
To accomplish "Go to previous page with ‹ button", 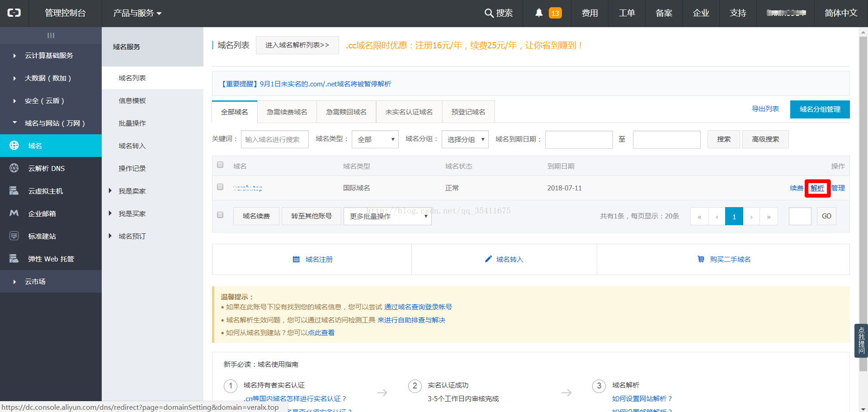I will 717,216.
